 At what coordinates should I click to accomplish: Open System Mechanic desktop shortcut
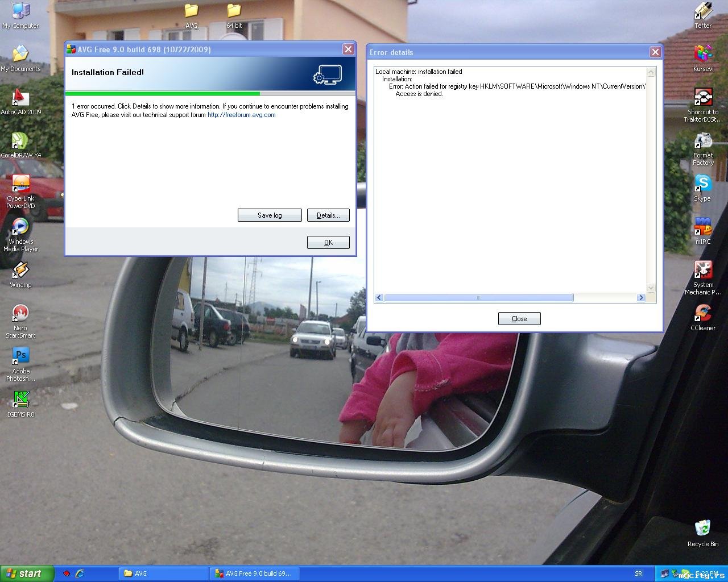pyautogui.click(x=703, y=278)
